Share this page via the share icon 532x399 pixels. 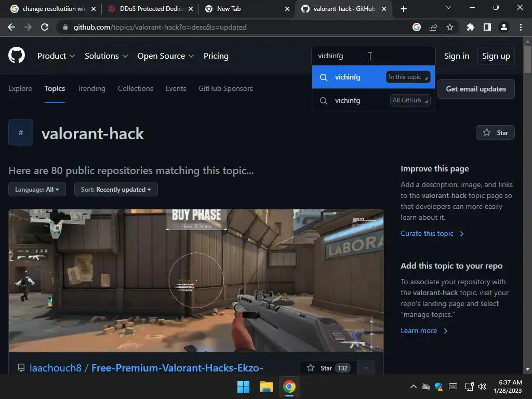[433, 27]
